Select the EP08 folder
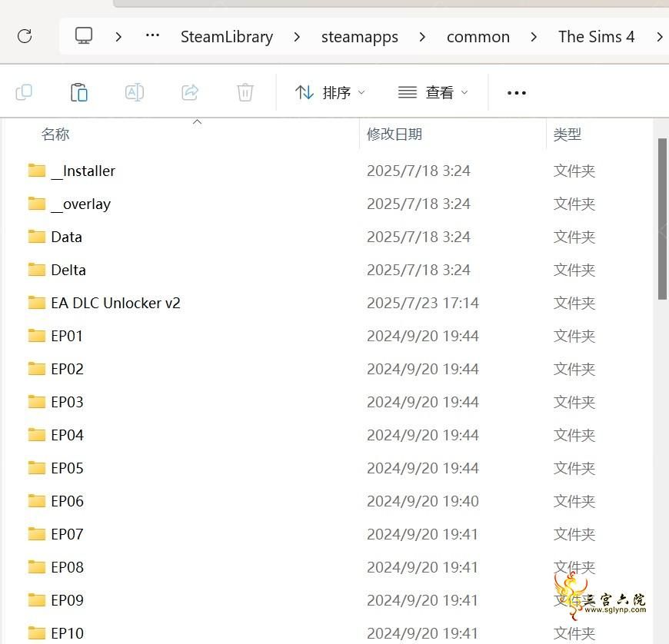The width and height of the screenshot is (669, 644). point(67,567)
